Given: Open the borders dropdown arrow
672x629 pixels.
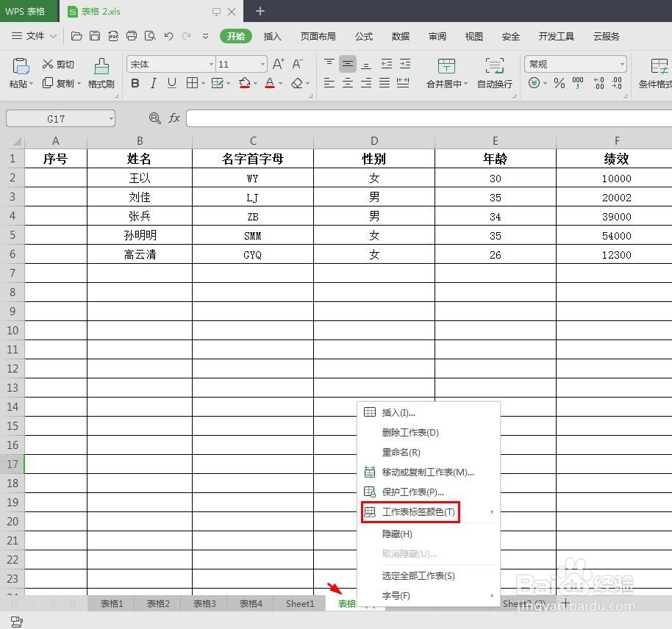Looking at the screenshot, I should pyautogui.click(x=203, y=83).
